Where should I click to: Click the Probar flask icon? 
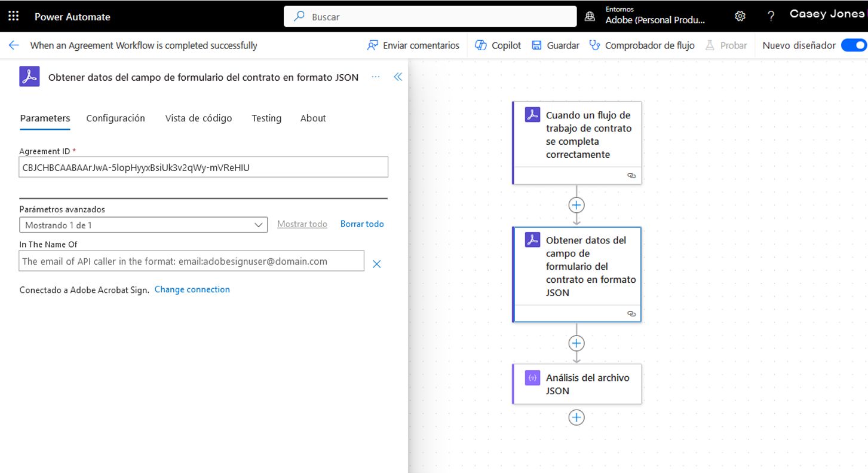(710, 45)
